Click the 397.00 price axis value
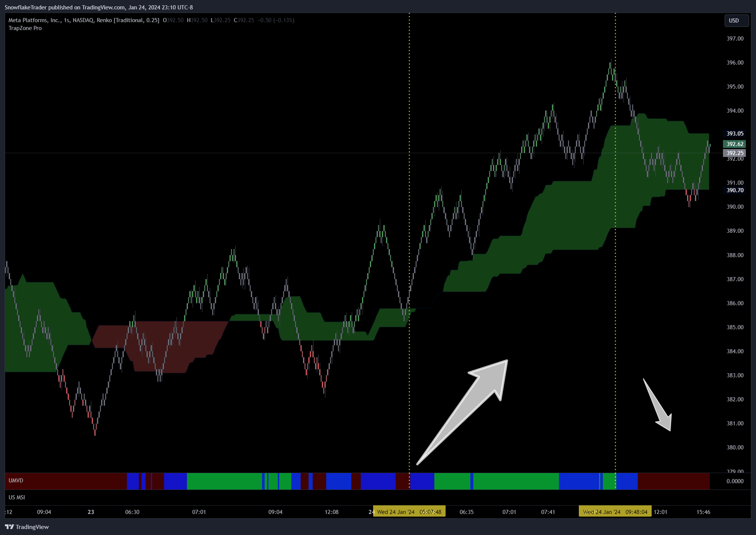Image resolution: width=756 pixels, height=535 pixels. pos(735,39)
